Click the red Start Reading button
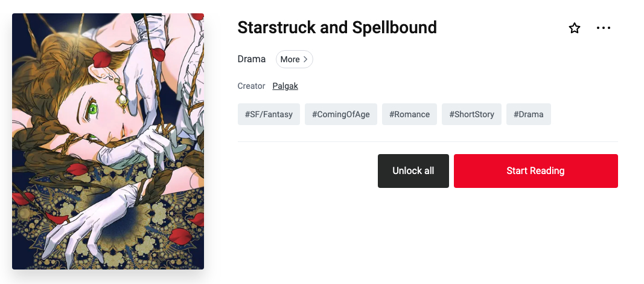This screenshot has height=284, width=644. pos(535,171)
